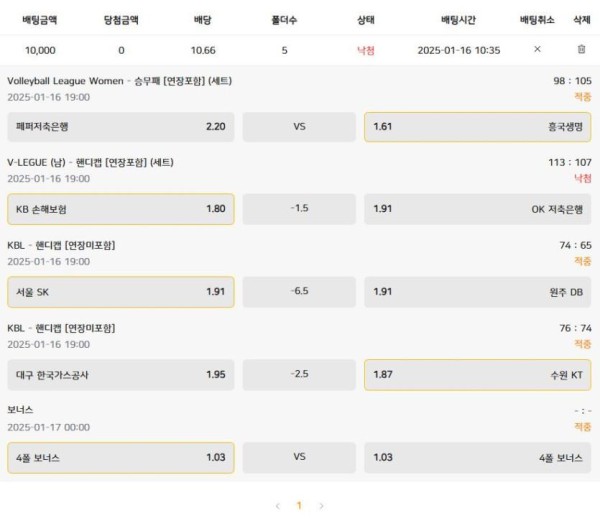Image resolution: width=600 pixels, height=521 pixels.
Task: Select 서울 SK 1.91 odds box
Action: click(x=121, y=292)
